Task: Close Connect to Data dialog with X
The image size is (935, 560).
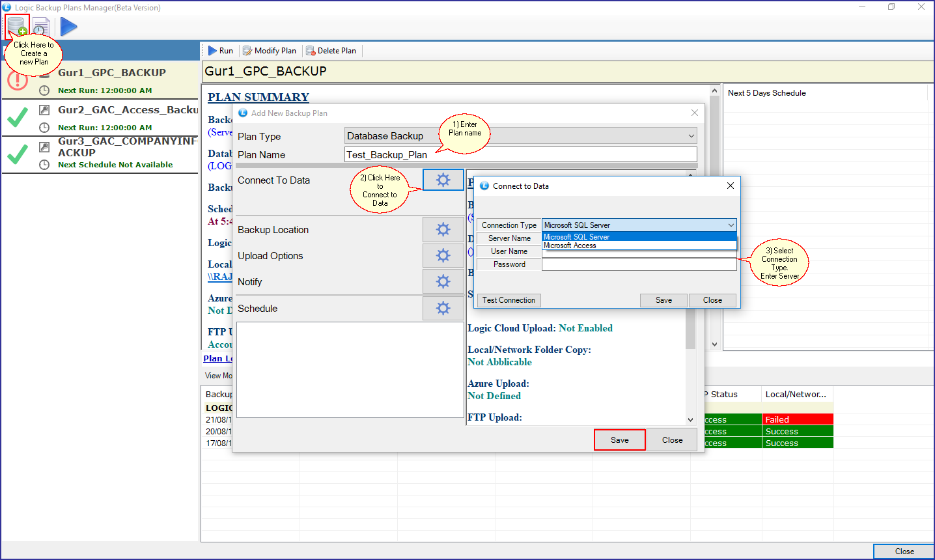Action: (x=731, y=186)
